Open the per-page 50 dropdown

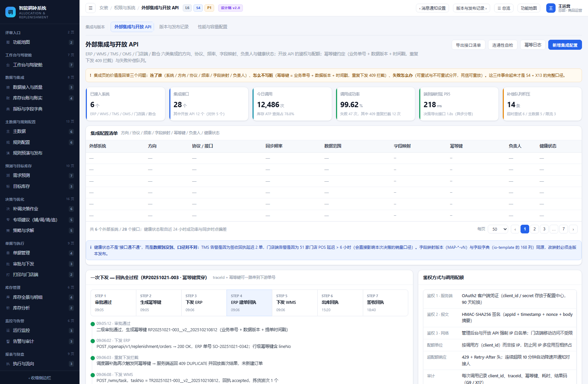(498, 229)
